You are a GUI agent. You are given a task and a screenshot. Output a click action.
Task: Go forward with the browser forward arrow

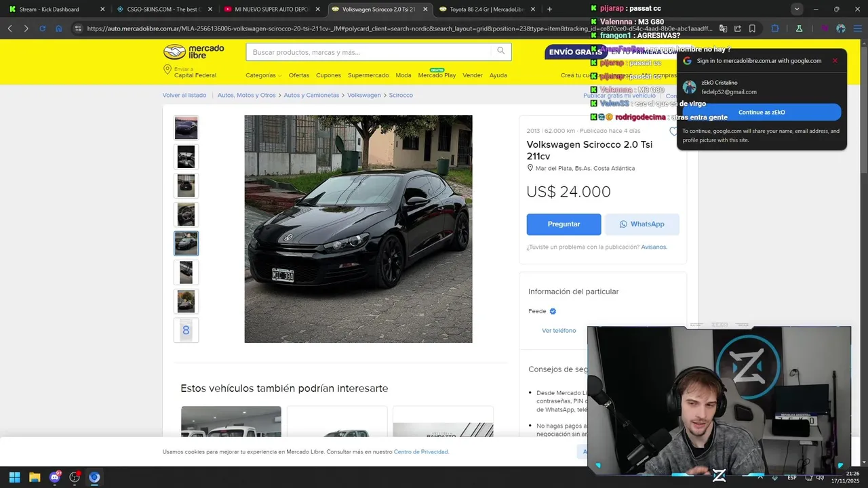[x=26, y=28]
